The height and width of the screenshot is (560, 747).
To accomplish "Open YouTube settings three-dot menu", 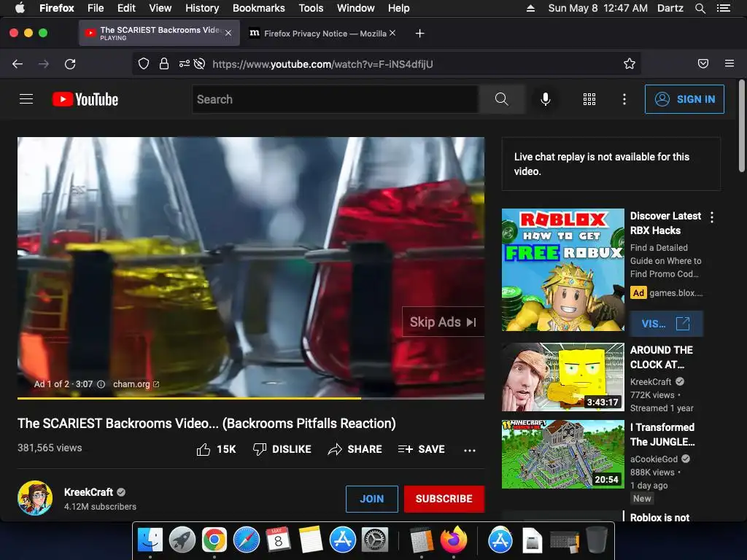I will pyautogui.click(x=624, y=99).
